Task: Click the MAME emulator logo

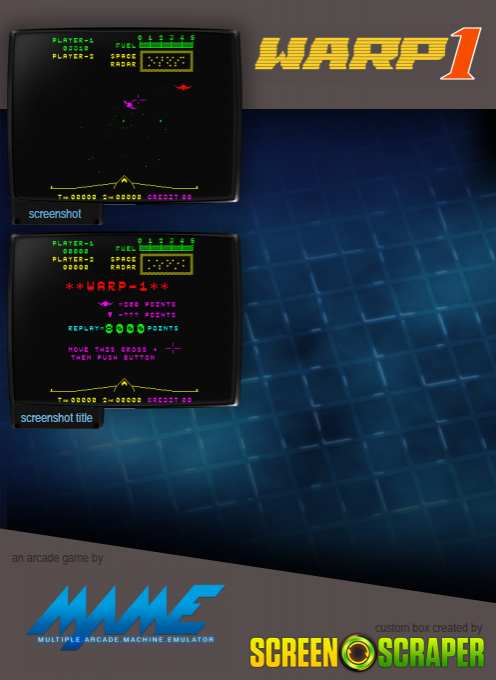Action: click(126, 616)
